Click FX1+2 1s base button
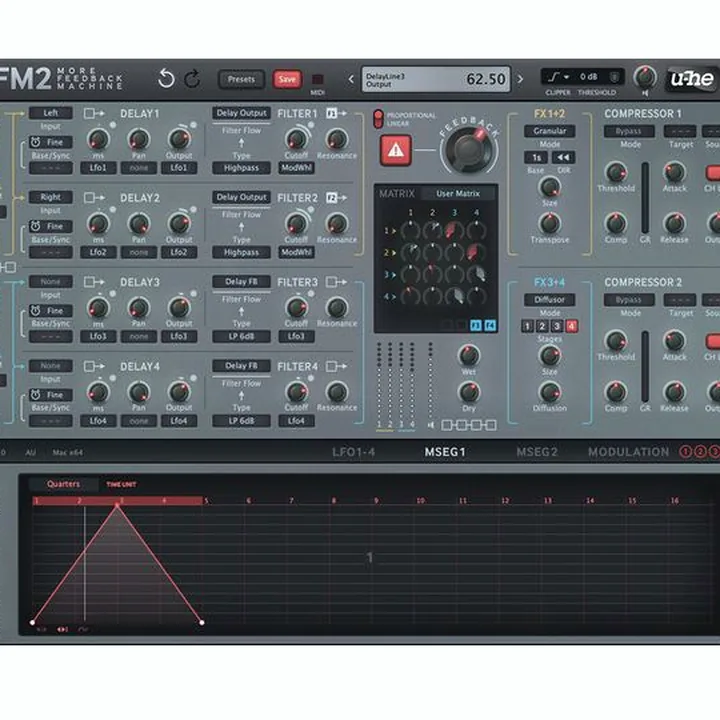 click(x=536, y=158)
